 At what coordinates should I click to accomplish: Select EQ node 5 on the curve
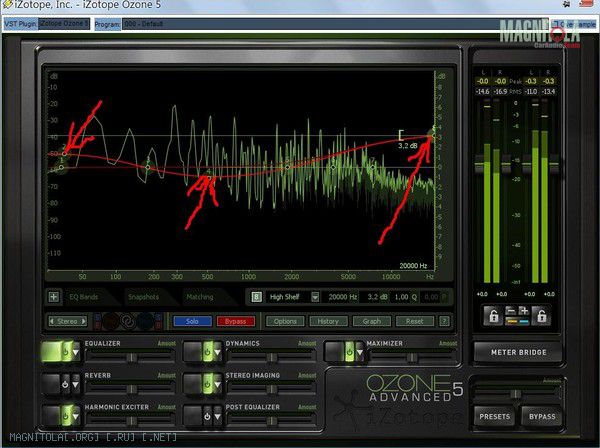(287, 167)
